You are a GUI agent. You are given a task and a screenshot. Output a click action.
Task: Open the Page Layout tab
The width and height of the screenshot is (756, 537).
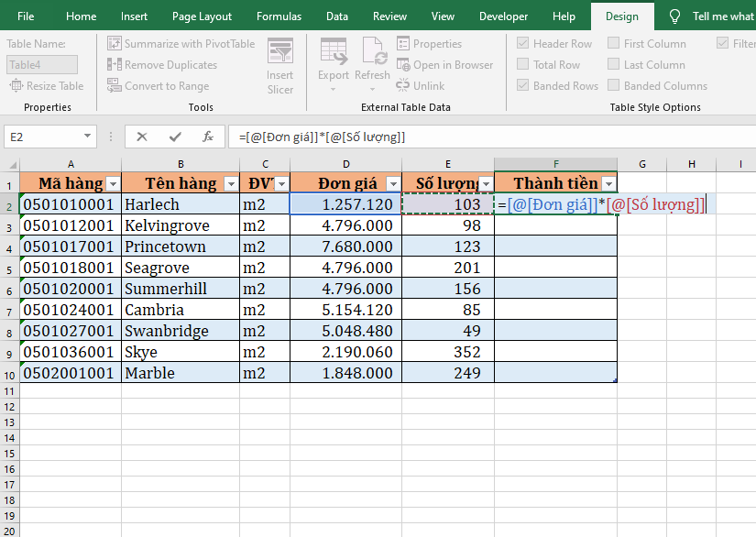coord(202,16)
